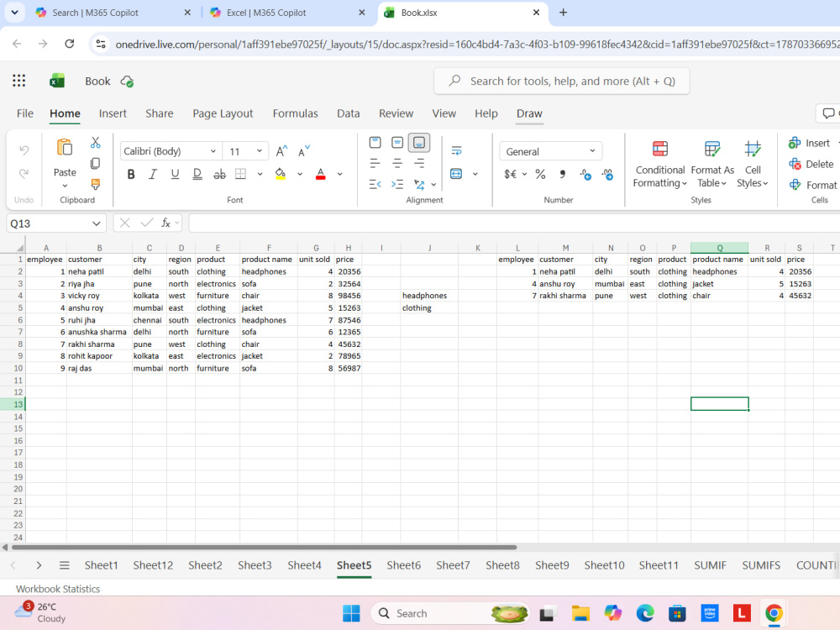Click the Copy icon
The width and height of the screenshot is (840, 630).
96,164
